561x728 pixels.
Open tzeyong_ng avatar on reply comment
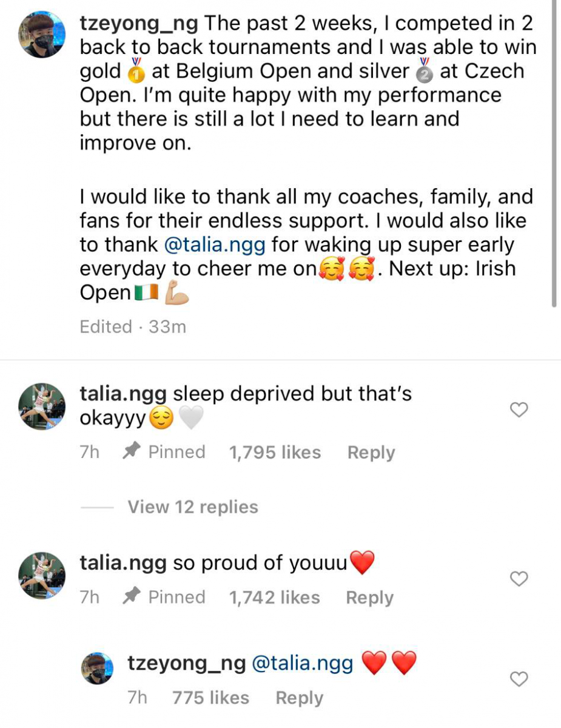tap(97, 669)
